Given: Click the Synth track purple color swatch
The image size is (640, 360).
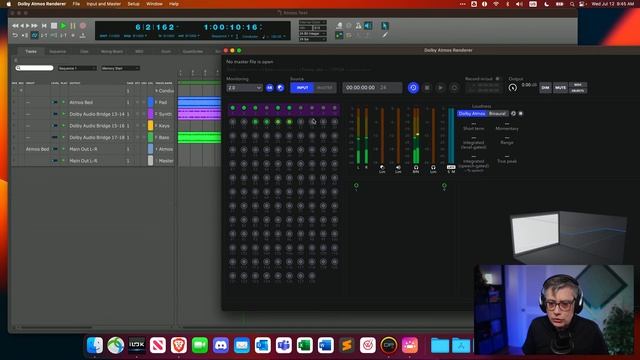Looking at the screenshot, I should click(x=151, y=114).
